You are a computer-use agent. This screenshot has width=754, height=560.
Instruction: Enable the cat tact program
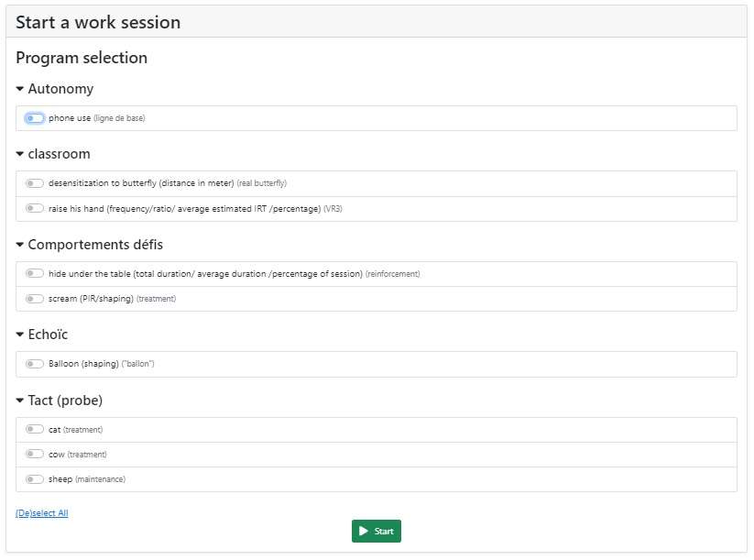pyautogui.click(x=35, y=429)
